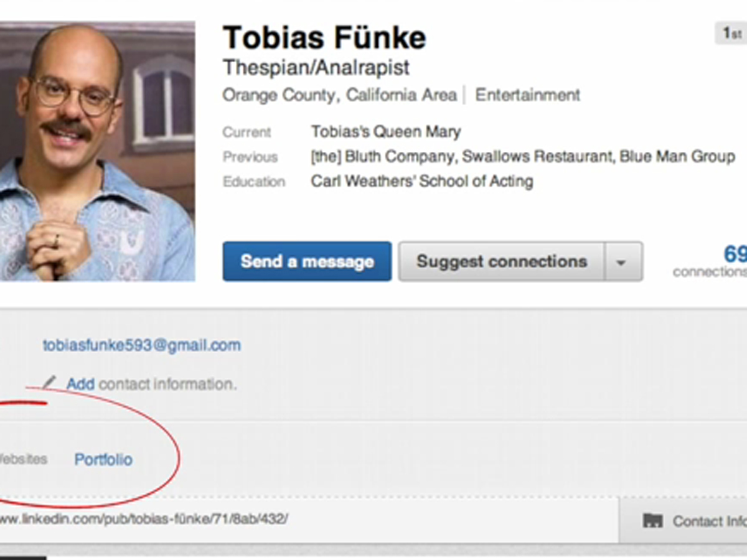747x560 pixels.
Task: Click the Contact Info card icon
Action: pyautogui.click(x=652, y=521)
